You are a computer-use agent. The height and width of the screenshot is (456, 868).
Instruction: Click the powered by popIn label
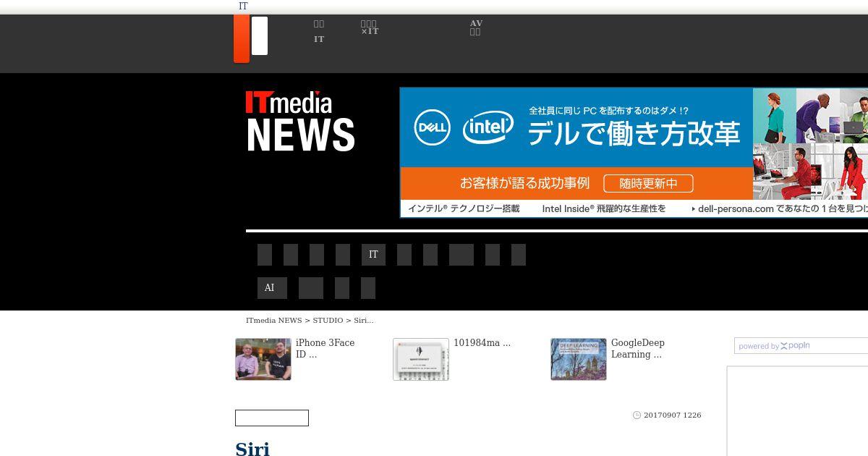[x=774, y=346]
